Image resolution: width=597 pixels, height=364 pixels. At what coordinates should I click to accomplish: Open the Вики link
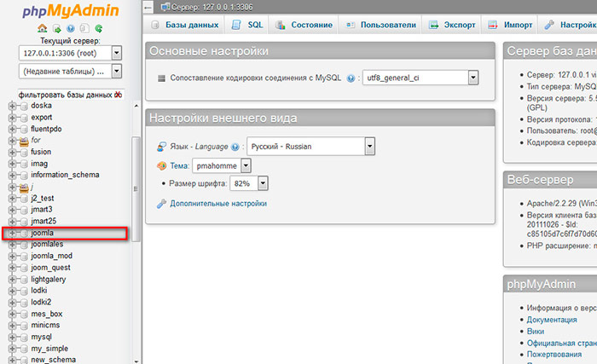[536, 332]
